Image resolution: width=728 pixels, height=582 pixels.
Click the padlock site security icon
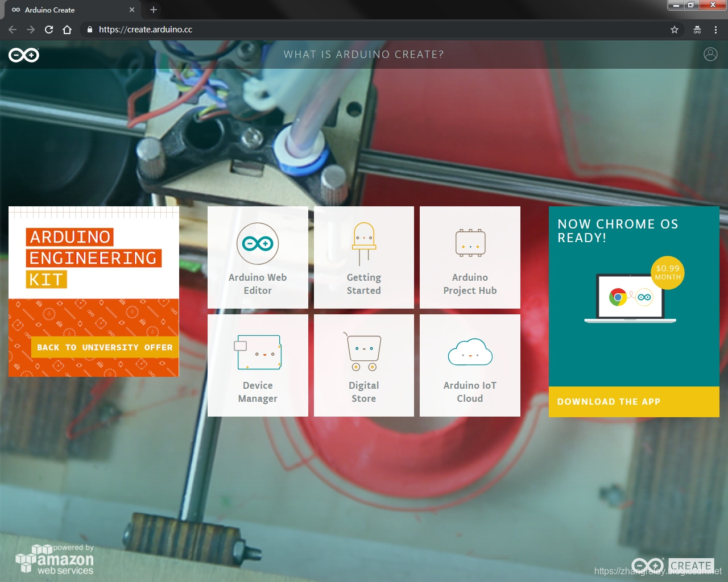[89, 30]
